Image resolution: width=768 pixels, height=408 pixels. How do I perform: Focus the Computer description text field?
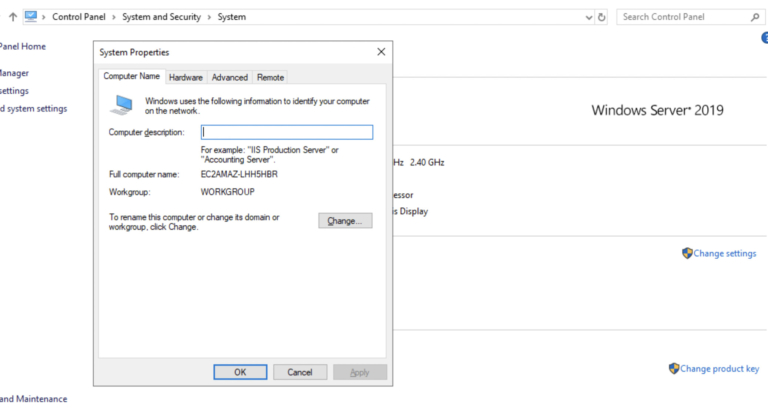[286, 132]
